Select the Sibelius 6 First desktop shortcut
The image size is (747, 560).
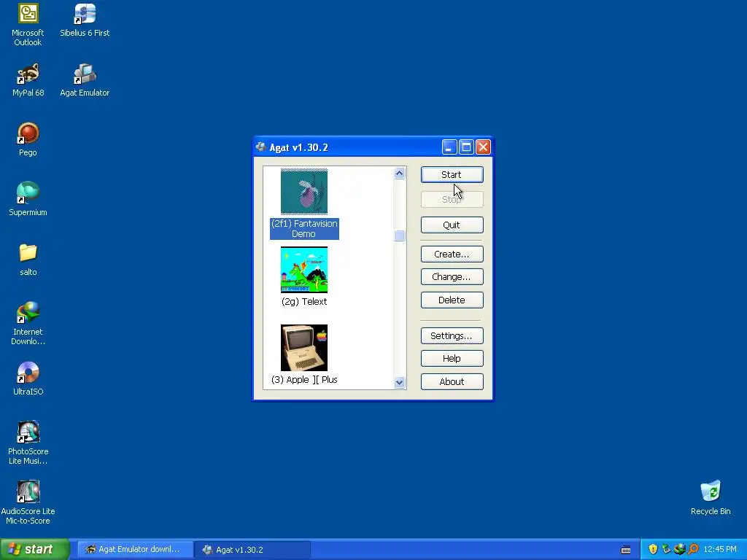[x=85, y=20]
